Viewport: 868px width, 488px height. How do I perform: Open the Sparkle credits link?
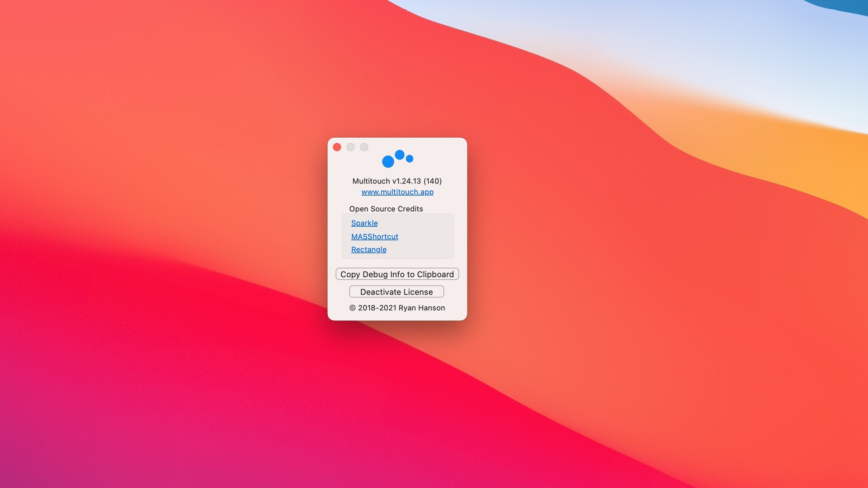(x=364, y=223)
